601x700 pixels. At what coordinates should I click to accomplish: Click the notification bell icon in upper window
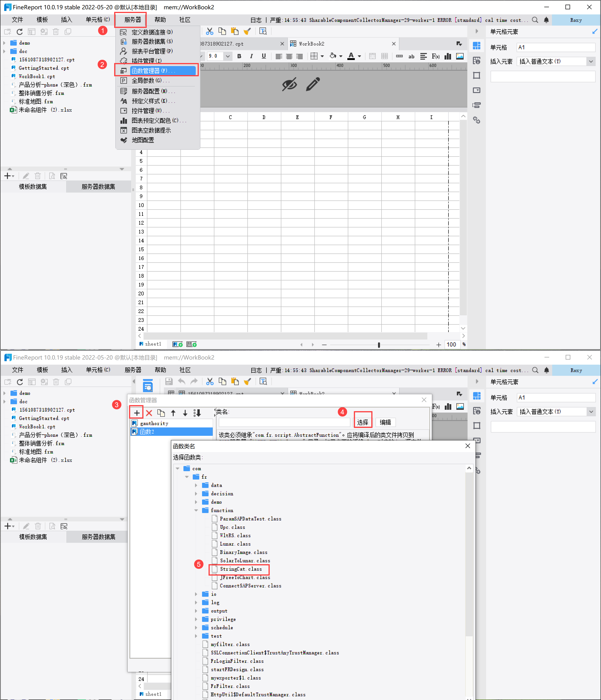coord(546,20)
